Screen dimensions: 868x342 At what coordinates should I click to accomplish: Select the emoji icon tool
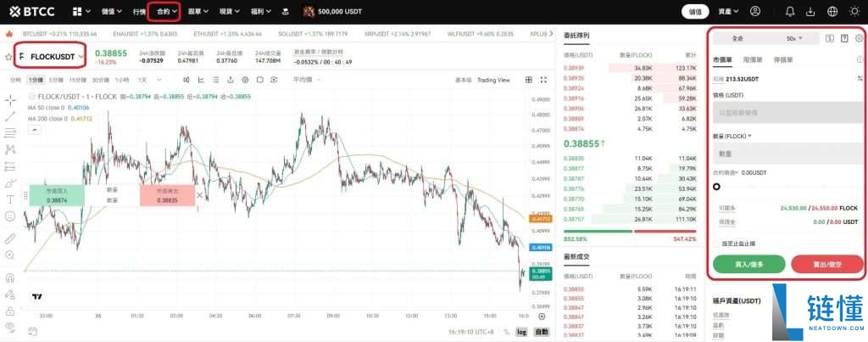tap(10, 216)
